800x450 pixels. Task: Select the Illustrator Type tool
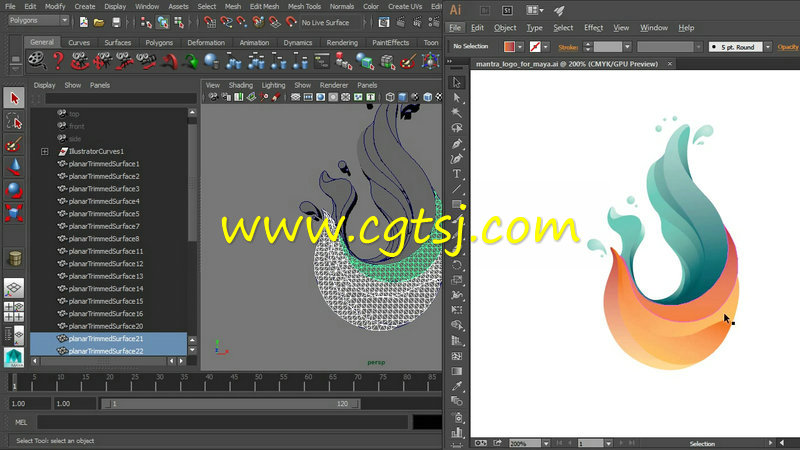click(457, 174)
